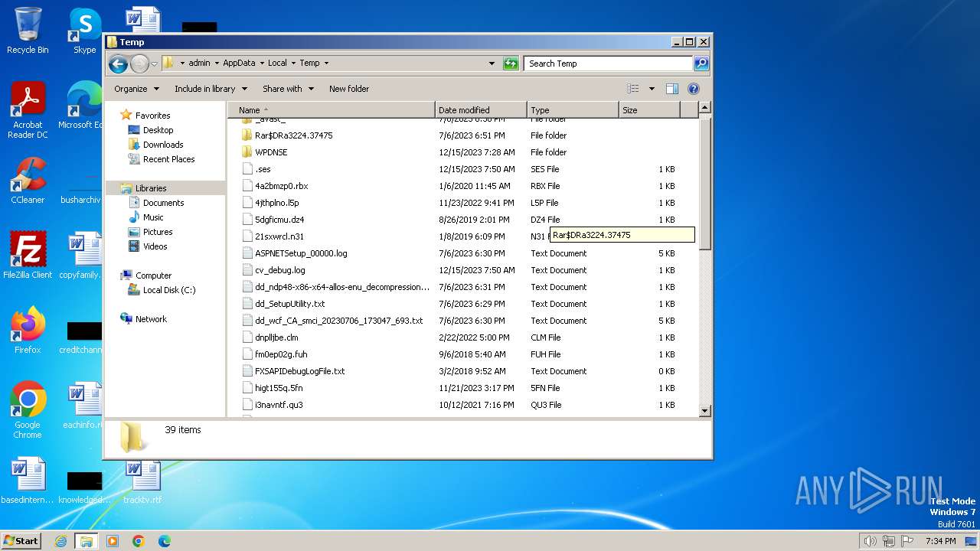Open Windows Media Player from taskbar
This screenshot has width=980, height=551.
click(x=113, y=541)
